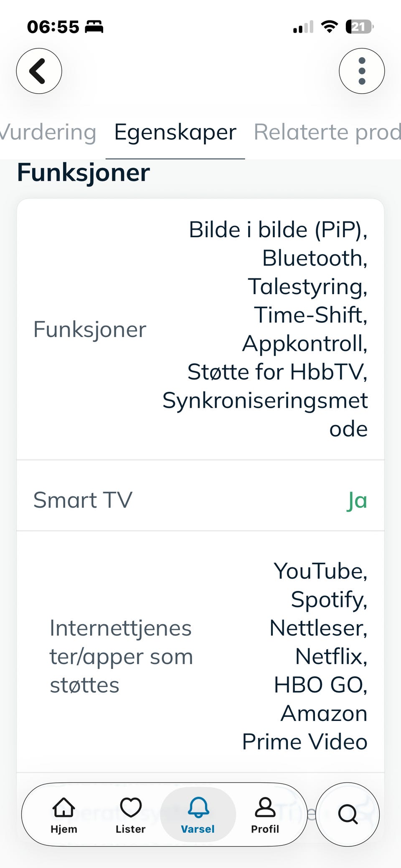The image size is (401, 868).
Task: Go to Hjem via house icon
Action: click(63, 815)
